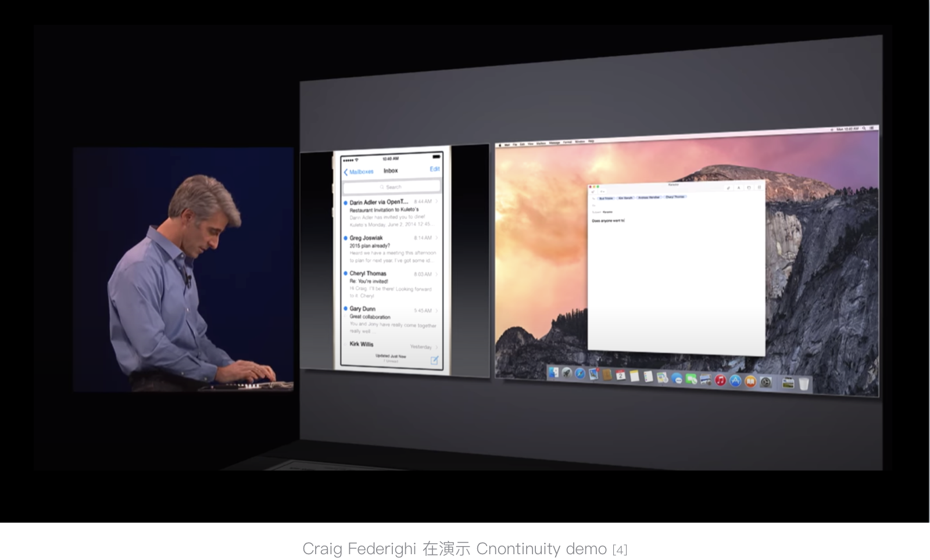The height and width of the screenshot is (560, 930).
Task: Open the View menu in the Mac menu bar
Action: click(530, 144)
